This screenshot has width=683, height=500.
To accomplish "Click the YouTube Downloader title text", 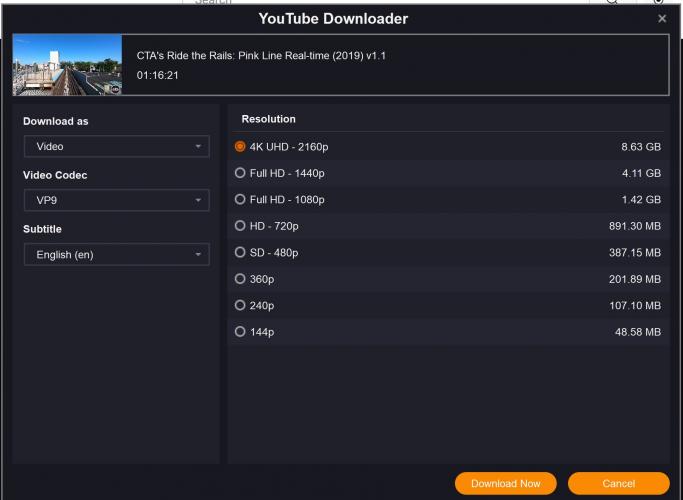I will point(333,19).
